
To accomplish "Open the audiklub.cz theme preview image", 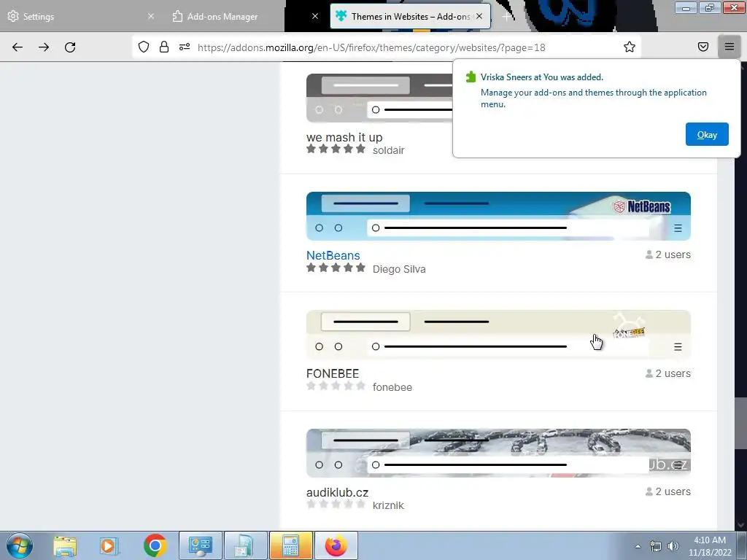I will tap(498, 453).
